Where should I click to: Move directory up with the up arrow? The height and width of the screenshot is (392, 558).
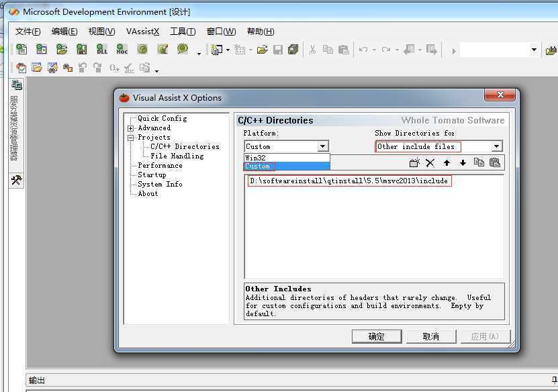447,163
